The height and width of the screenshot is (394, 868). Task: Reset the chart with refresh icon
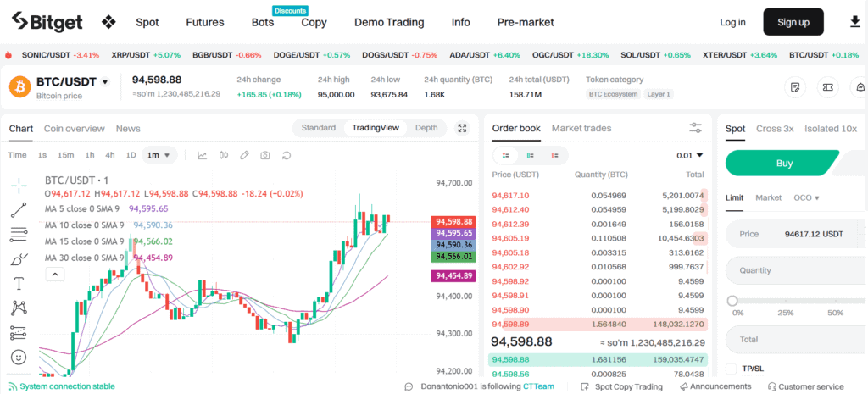pyautogui.click(x=287, y=156)
